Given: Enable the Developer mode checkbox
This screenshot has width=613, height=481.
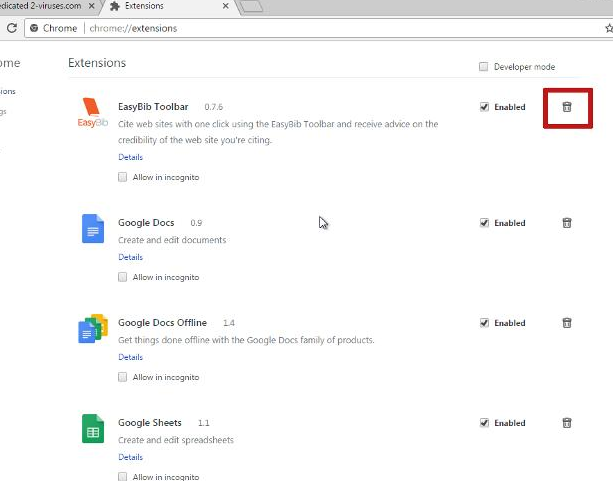Looking at the screenshot, I should point(484,67).
